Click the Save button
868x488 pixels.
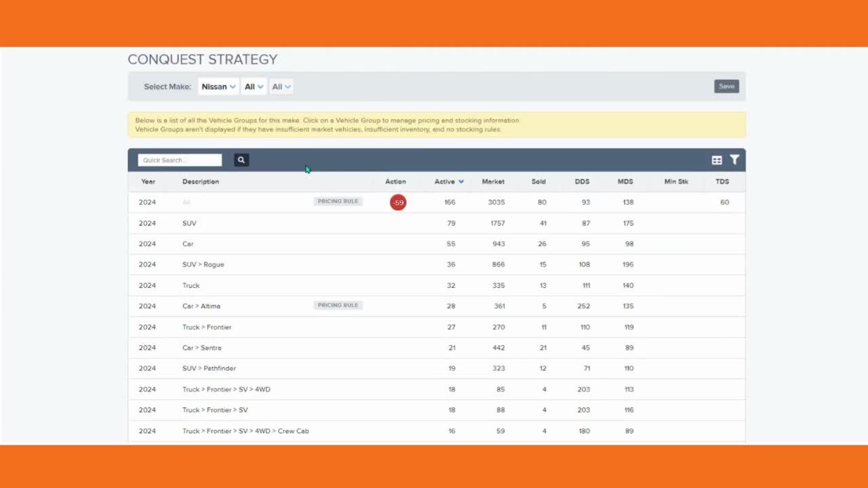coord(726,87)
